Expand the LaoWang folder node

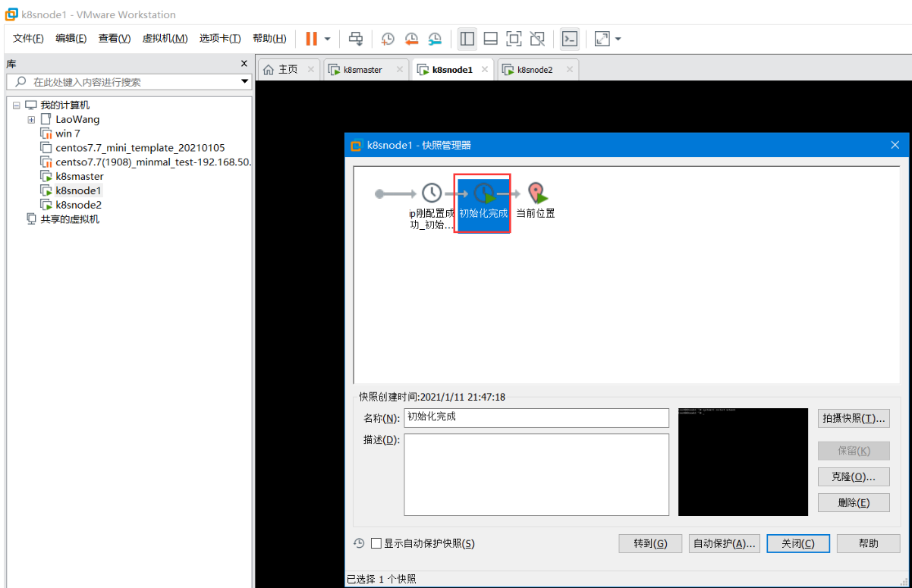tap(31, 120)
